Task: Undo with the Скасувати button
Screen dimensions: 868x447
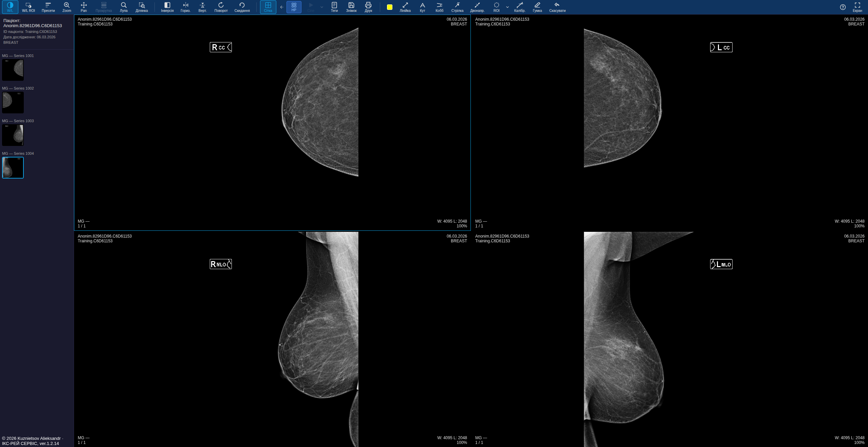Action: [557, 7]
